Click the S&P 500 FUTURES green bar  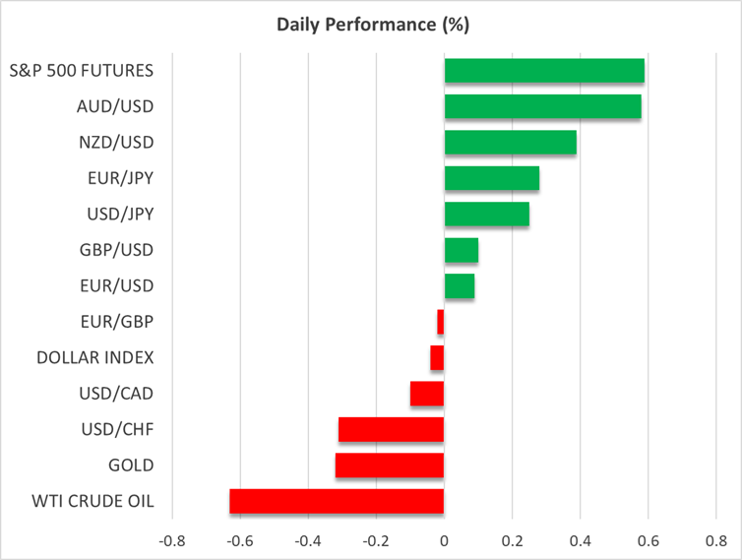(x=544, y=71)
